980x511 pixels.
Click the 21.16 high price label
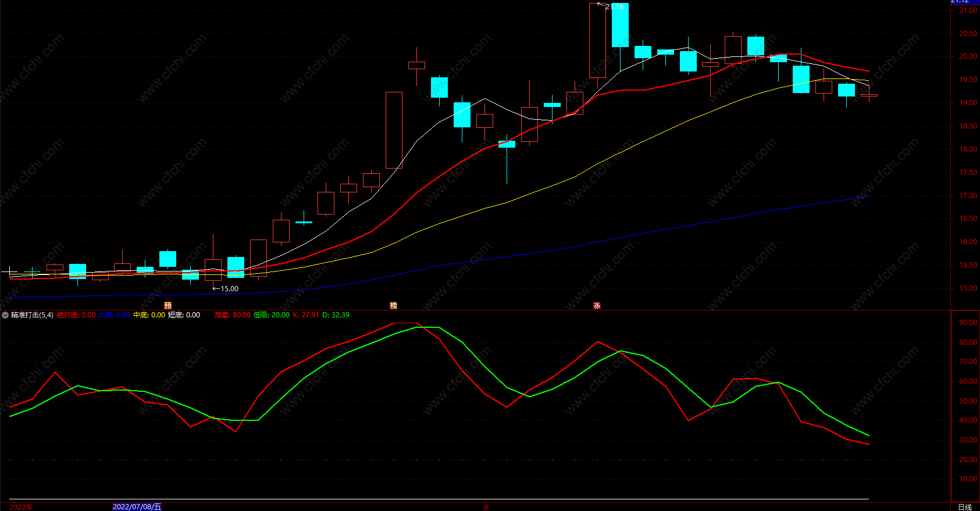click(614, 7)
